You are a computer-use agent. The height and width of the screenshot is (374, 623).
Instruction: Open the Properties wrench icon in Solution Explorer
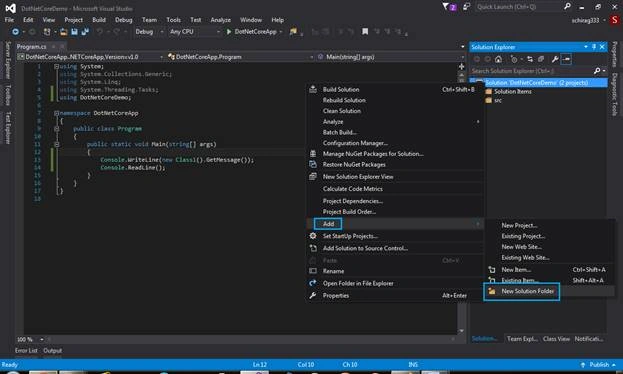(555, 59)
